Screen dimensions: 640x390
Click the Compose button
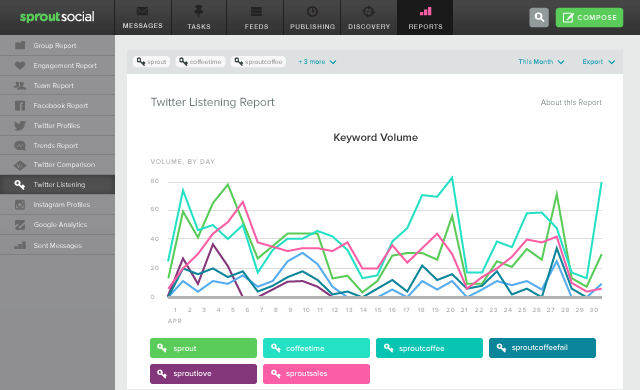click(589, 17)
